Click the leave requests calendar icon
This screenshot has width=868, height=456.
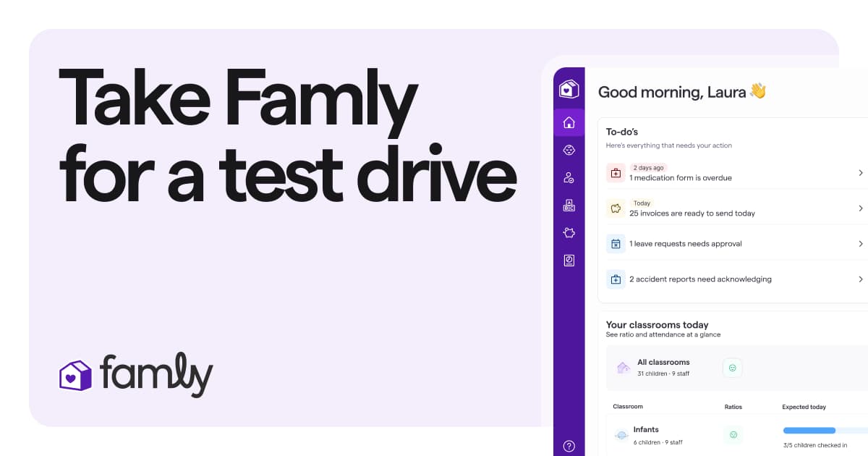coord(616,244)
